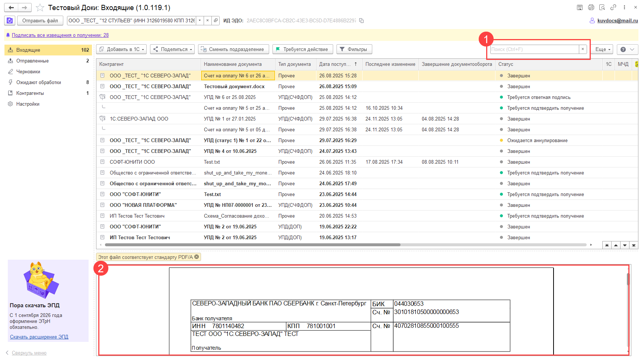This screenshot has width=644, height=359.
Task: Expand the Еще menu
Action: tap(602, 49)
